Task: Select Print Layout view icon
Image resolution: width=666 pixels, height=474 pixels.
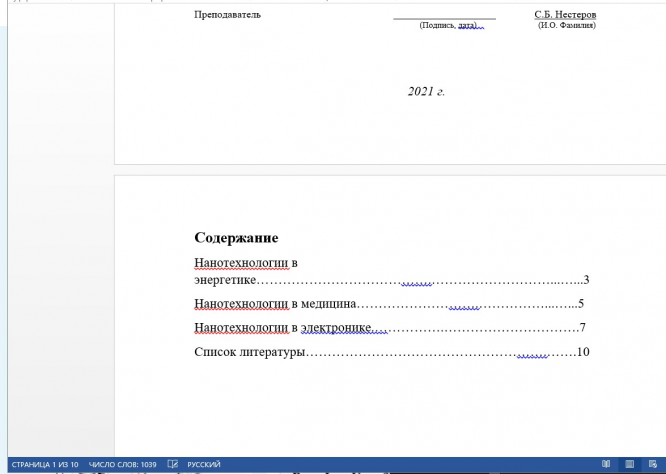Action: tap(629, 464)
